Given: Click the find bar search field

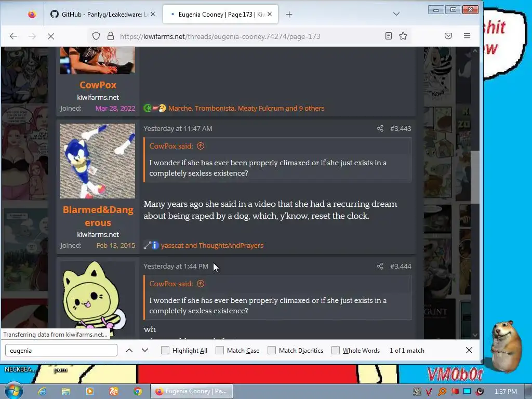Looking at the screenshot, I should point(61,351).
